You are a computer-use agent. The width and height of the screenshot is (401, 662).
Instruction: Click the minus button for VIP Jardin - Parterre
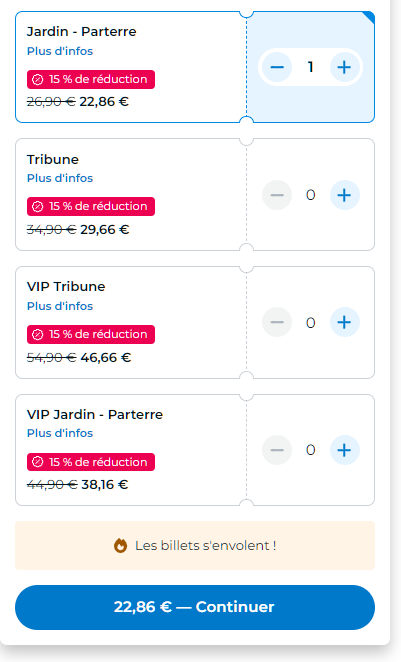pyautogui.click(x=277, y=450)
